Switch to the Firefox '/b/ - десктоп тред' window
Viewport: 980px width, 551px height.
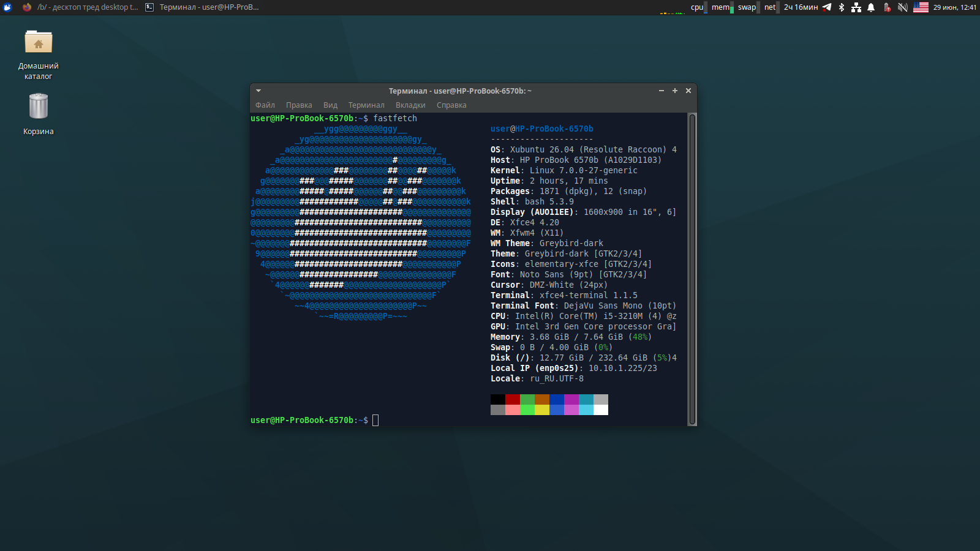click(80, 7)
